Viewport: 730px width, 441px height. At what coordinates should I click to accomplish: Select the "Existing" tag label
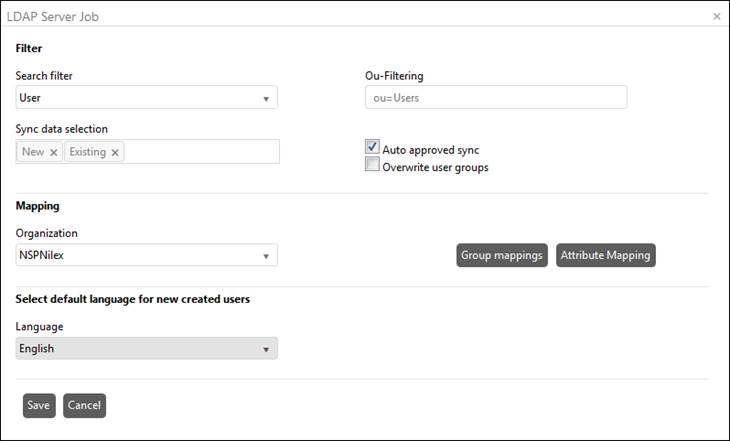87,152
